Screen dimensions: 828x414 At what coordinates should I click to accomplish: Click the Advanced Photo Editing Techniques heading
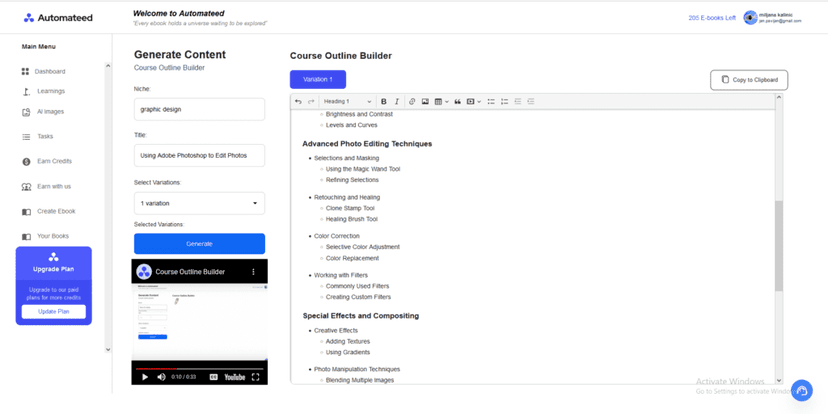[x=367, y=144]
